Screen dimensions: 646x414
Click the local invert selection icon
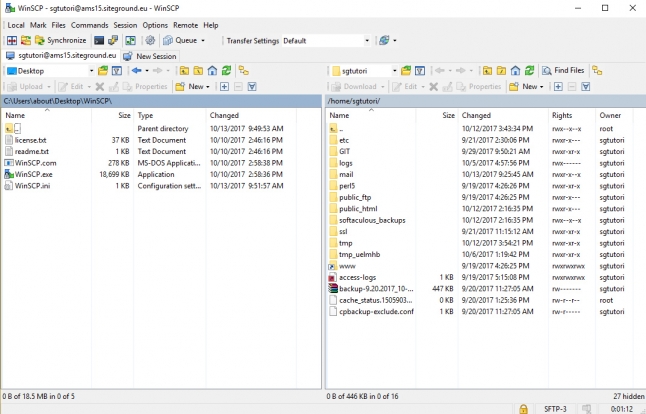[252, 87]
